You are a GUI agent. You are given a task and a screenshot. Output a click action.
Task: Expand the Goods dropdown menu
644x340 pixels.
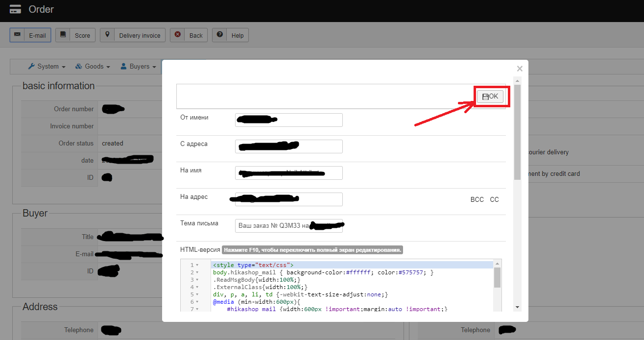click(x=92, y=67)
